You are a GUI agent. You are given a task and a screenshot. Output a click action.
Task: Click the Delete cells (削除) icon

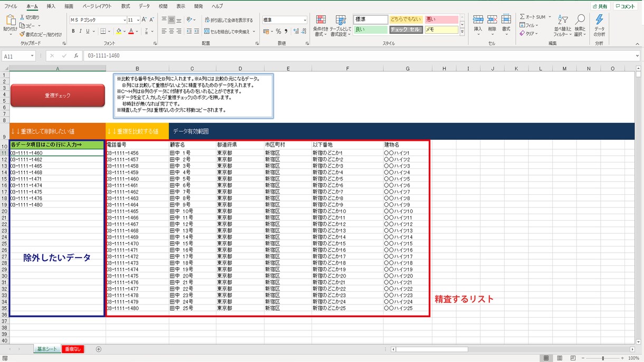[492, 20]
